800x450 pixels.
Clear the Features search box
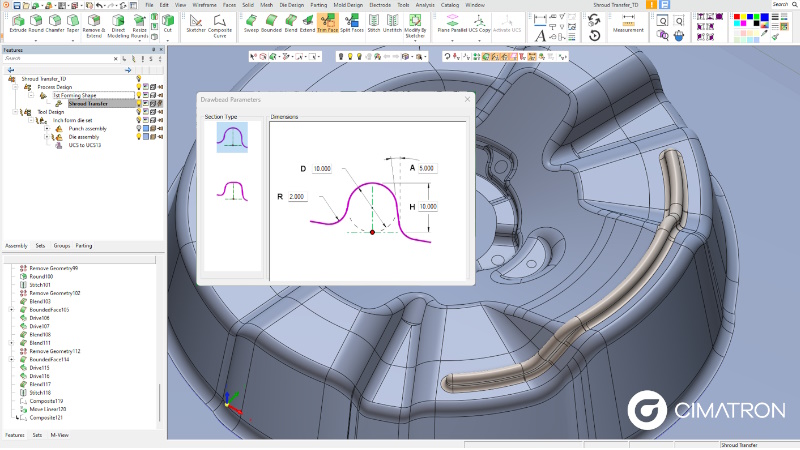tap(116, 59)
